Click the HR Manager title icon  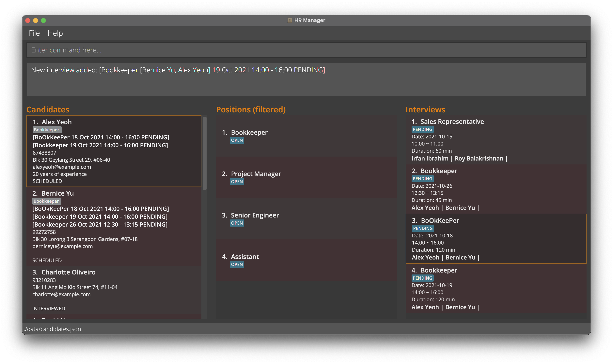[290, 20]
